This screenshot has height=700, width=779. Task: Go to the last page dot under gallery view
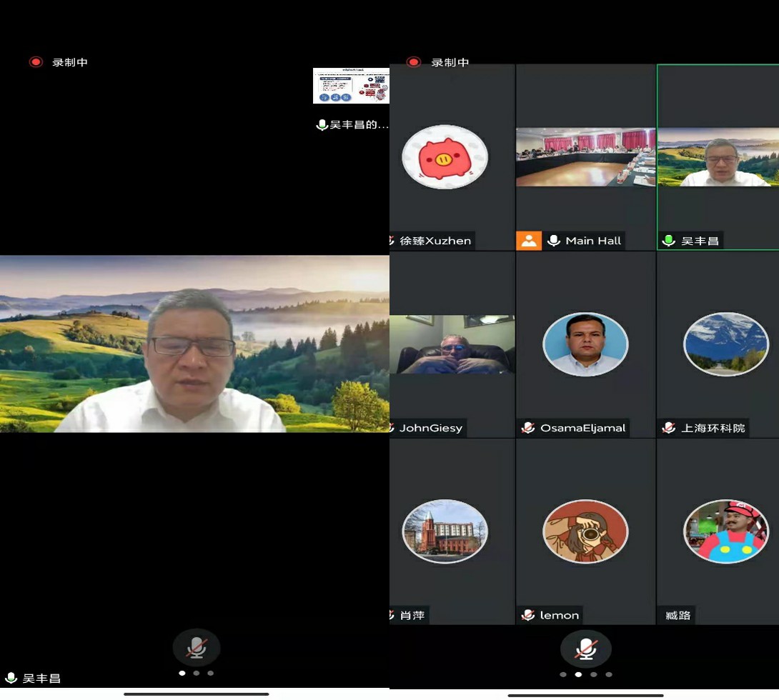coord(609,674)
